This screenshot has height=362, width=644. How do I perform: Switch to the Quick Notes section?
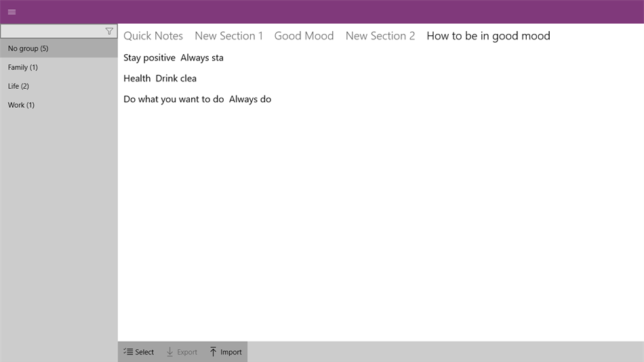click(x=153, y=36)
